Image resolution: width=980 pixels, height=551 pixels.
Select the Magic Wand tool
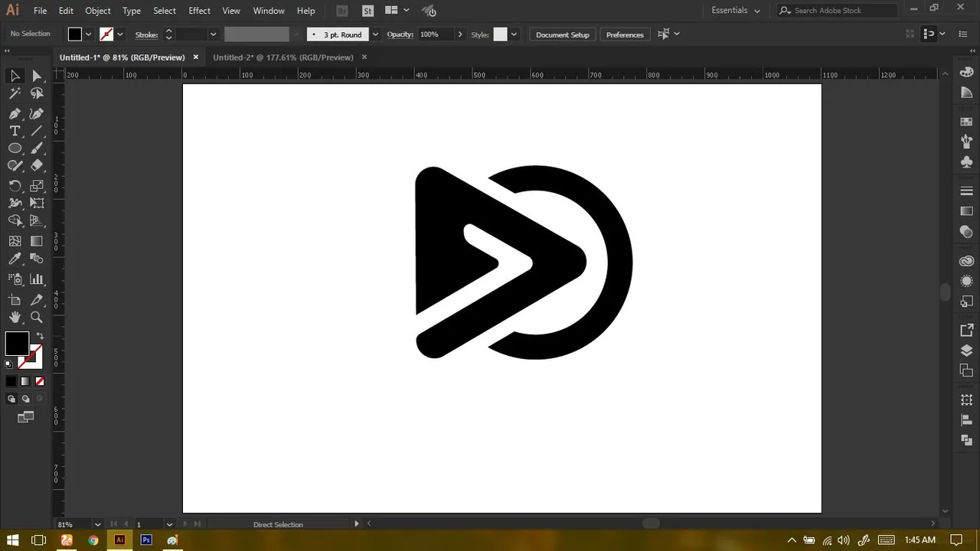15,93
